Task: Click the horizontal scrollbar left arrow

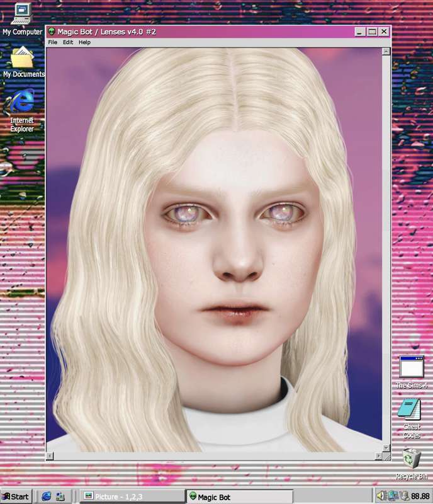Action: tap(50, 455)
